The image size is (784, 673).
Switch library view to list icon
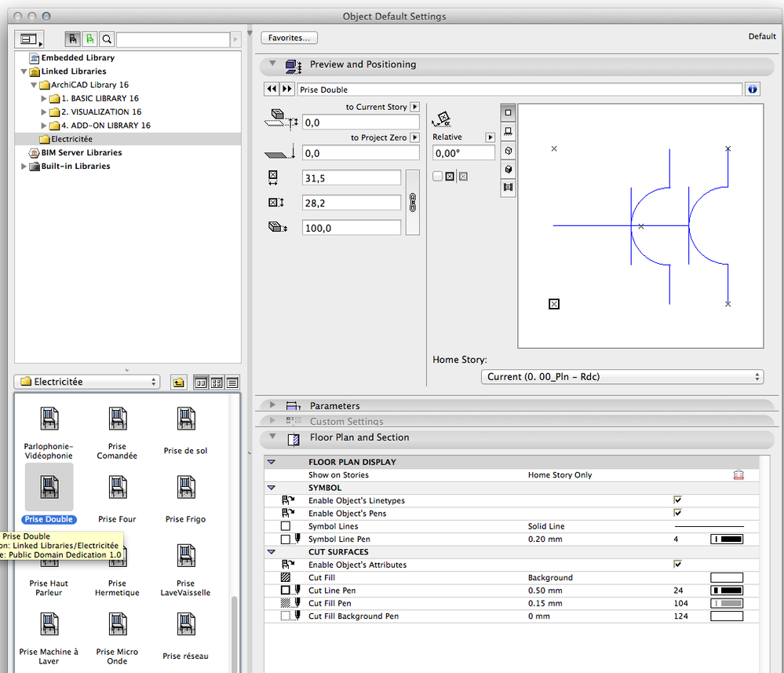232,382
